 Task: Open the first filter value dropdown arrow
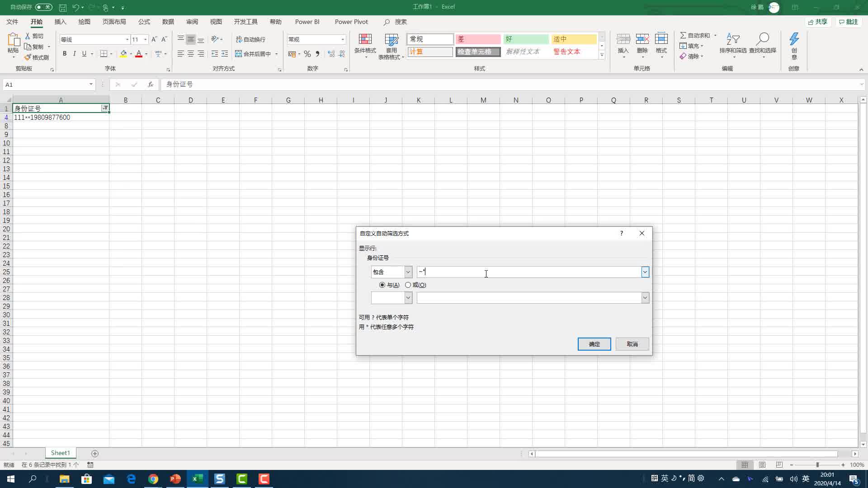[x=645, y=272]
